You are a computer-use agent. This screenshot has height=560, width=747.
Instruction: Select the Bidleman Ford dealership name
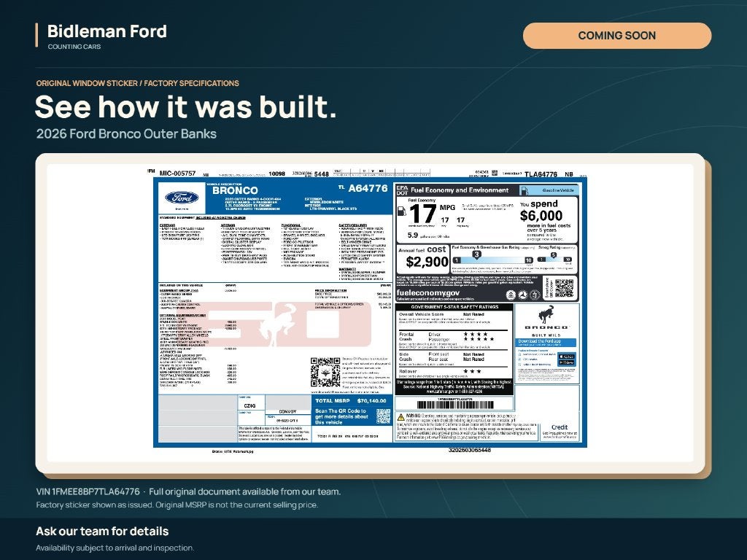[x=107, y=31]
